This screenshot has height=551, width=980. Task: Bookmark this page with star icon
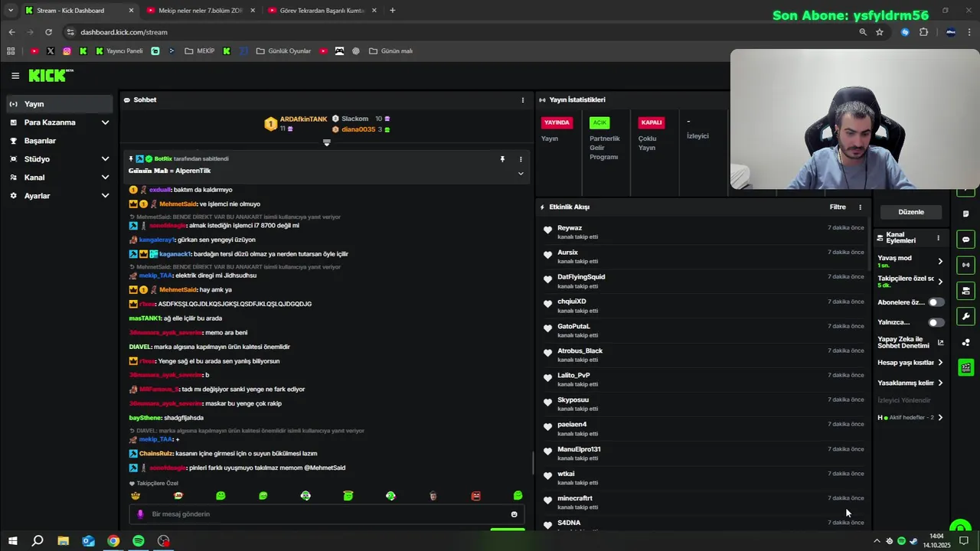point(880,32)
